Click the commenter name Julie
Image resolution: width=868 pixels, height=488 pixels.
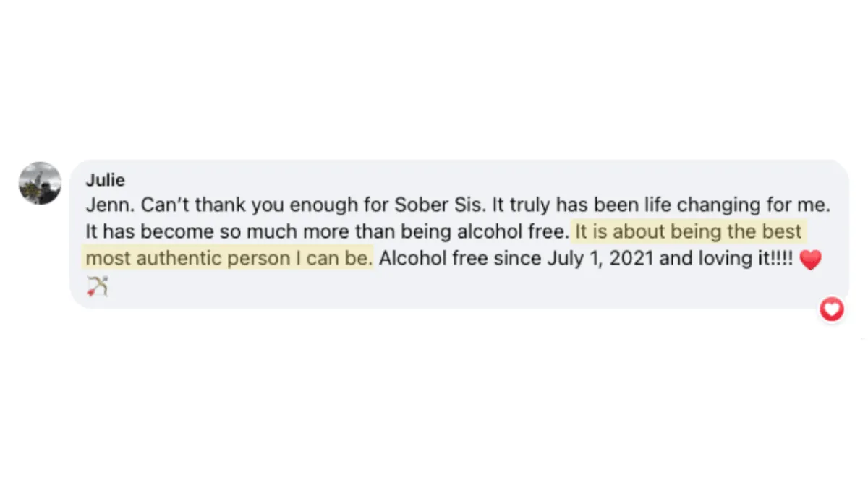point(105,180)
